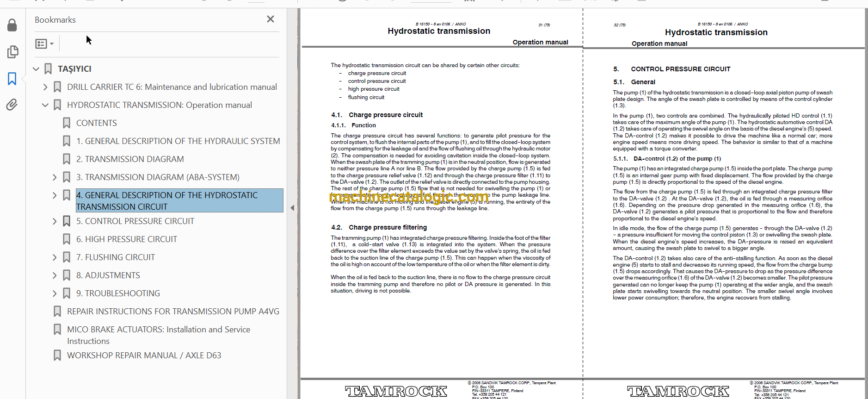Collapse the TAŞIYICI bookmark tree
Screen dimensions: 868x399
(36, 69)
